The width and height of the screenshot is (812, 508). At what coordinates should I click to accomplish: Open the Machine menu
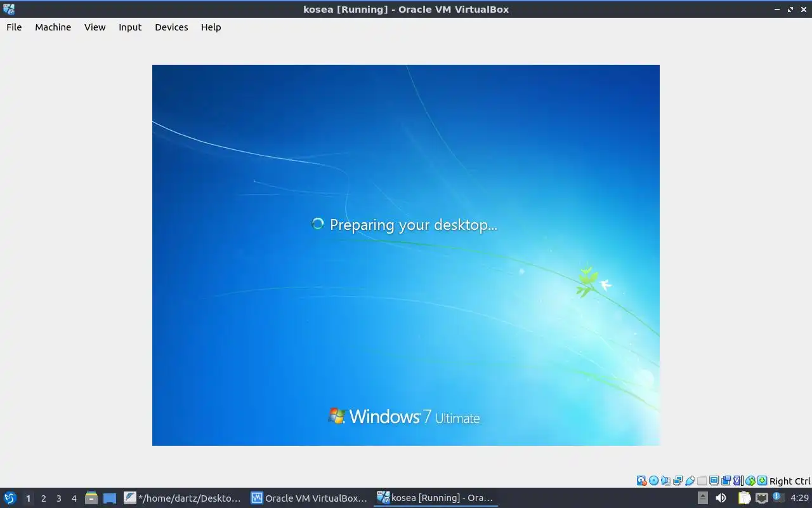coord(53,27)
